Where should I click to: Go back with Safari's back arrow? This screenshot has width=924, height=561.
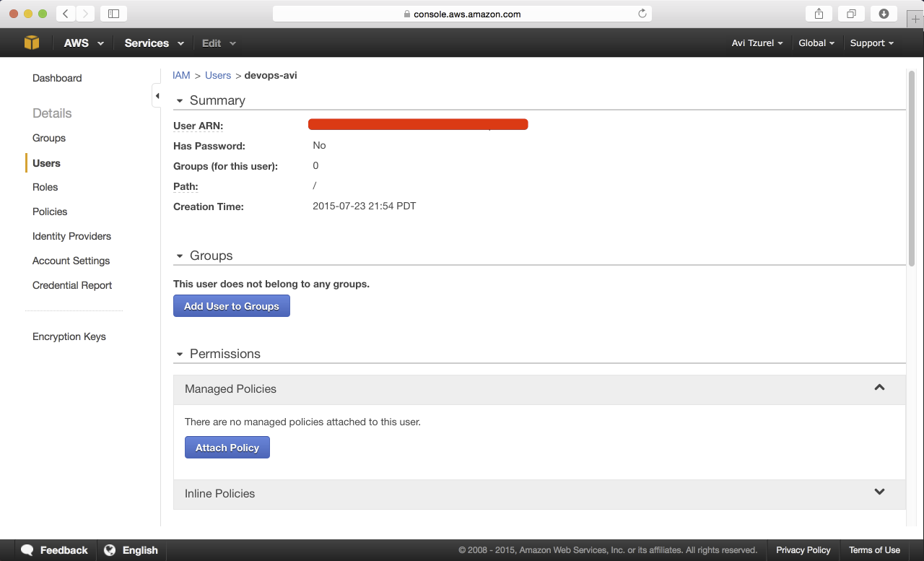66,13
